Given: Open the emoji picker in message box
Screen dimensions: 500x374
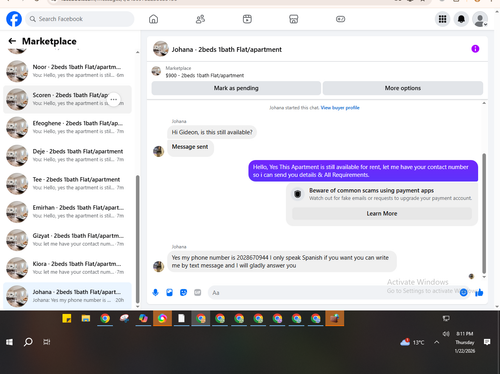Looking at the screenshot, I should [463, 292].
